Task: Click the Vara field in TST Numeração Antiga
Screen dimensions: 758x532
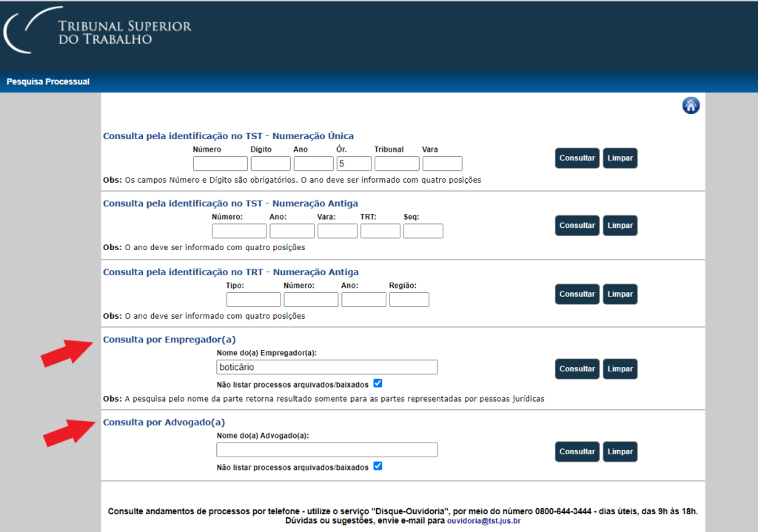Action: (x=338, y=231)
